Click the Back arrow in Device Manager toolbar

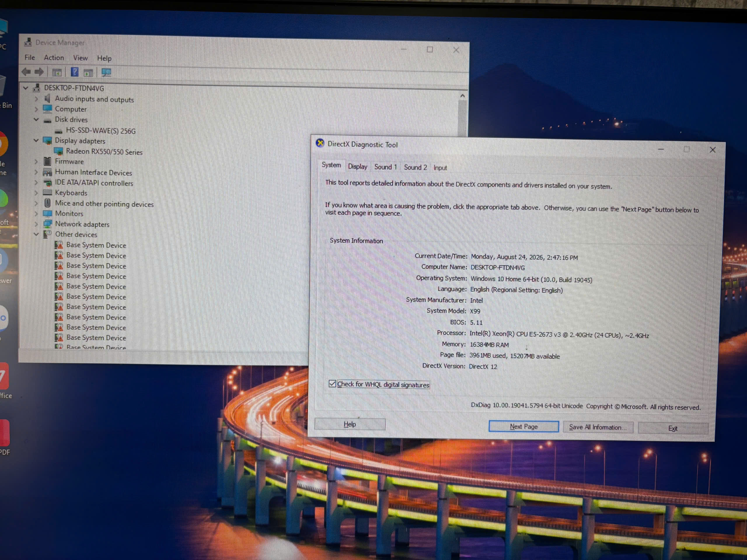tap(26, 71)
